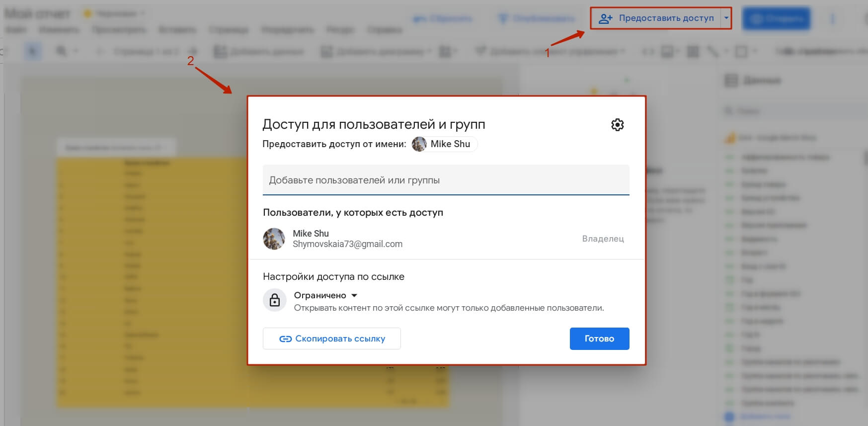Click link icon on Скопировать ссылку button
The height and width of the screenshot is (426, 868).
click(x=285, y=339)
